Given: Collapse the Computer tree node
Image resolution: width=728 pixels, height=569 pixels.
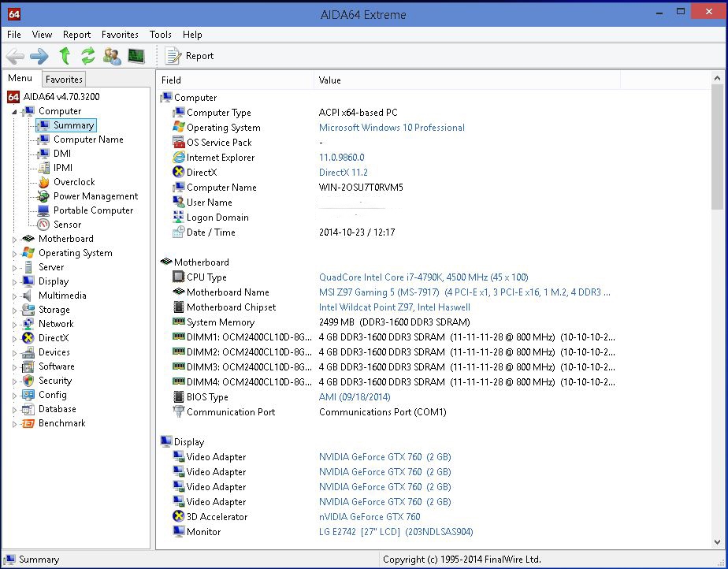Looking at the screenshot, I should 14,112.
